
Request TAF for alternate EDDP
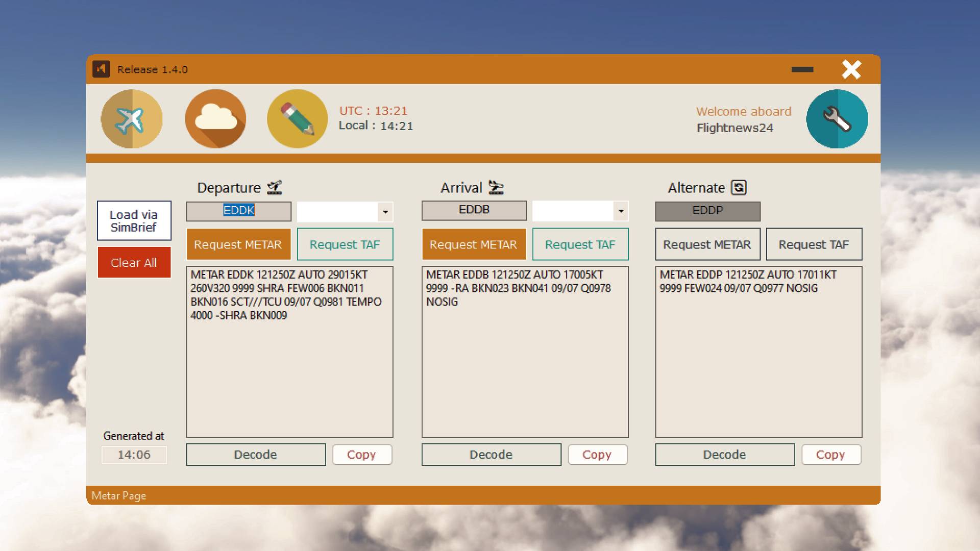pos(814,244)
